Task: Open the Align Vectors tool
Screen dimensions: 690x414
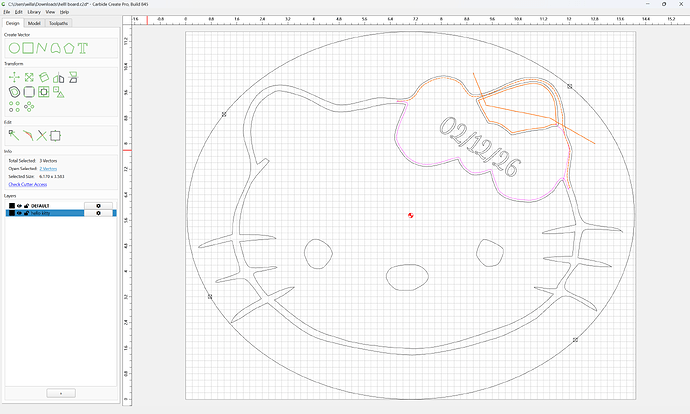Action: [59, 92]
